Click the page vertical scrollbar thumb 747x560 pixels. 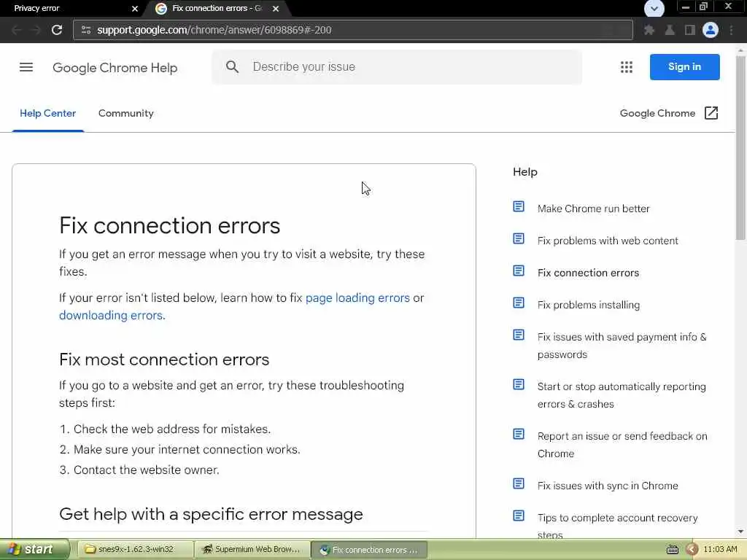click(740, 147)
